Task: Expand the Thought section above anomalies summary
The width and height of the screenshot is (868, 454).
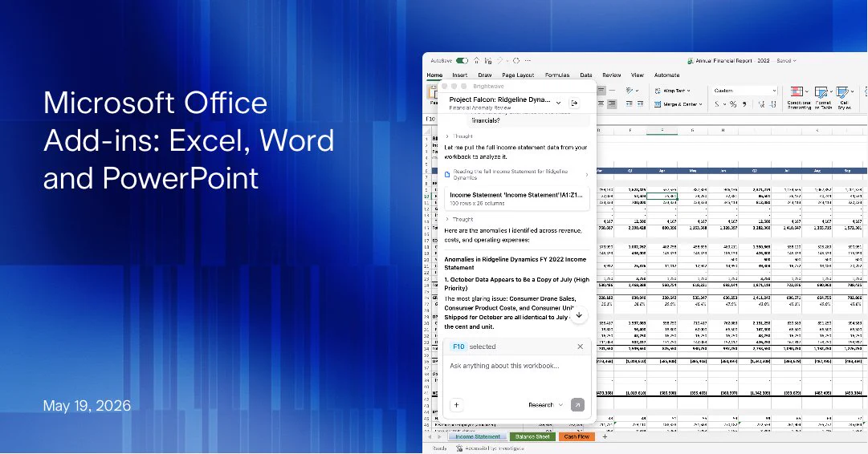Action: [459, 220]
